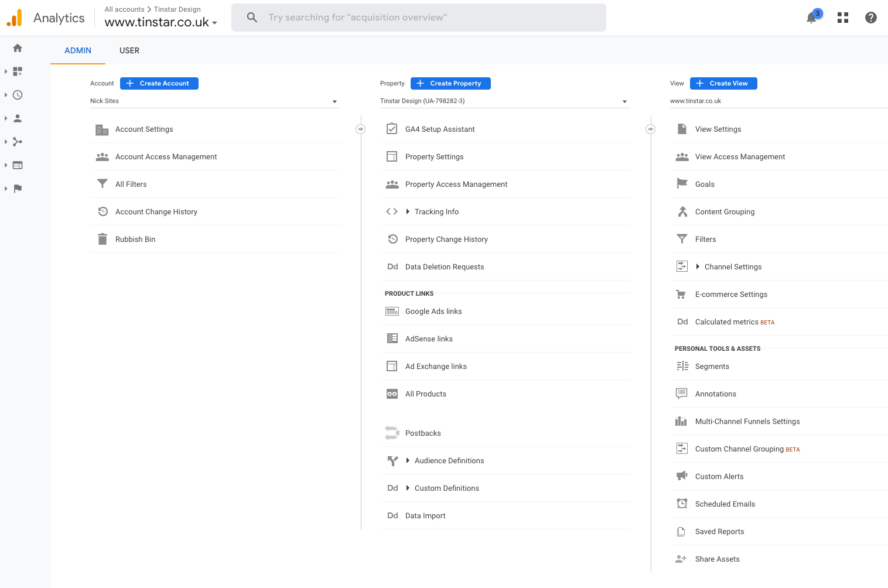This screenshot has width=888, height=588.
Task: Click the Multi-Channel Funnels bar chart icon
Action: point(681,421)
